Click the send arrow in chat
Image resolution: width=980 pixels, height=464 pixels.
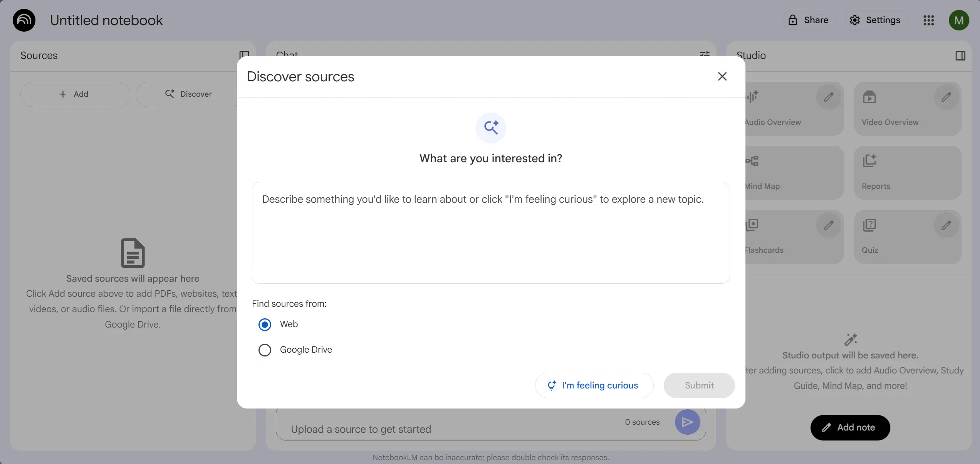click(x=687, y=422)
